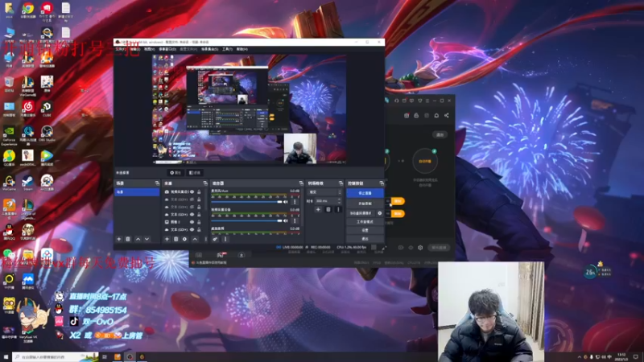
Task: Pop out the Controls dock panel
Action: 382,183
